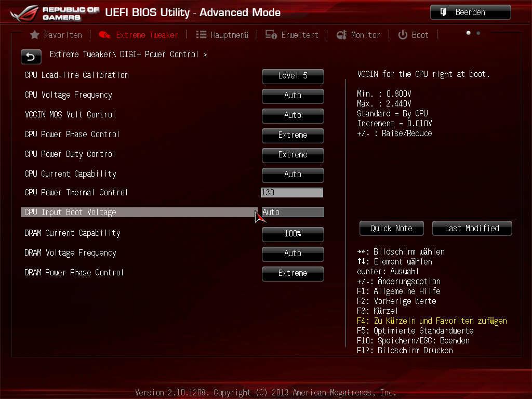532x399 pixels.
Task: Click the F5: Optimierte Standardwerte hint
Action: click(x=415, y=330)
